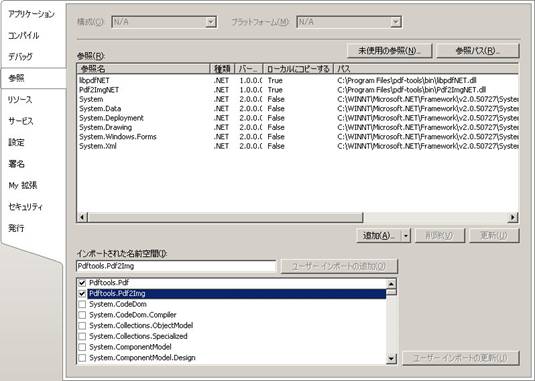
Task: Expand the 追加 button dropdown arrow
Action: (x=406, y=236)
